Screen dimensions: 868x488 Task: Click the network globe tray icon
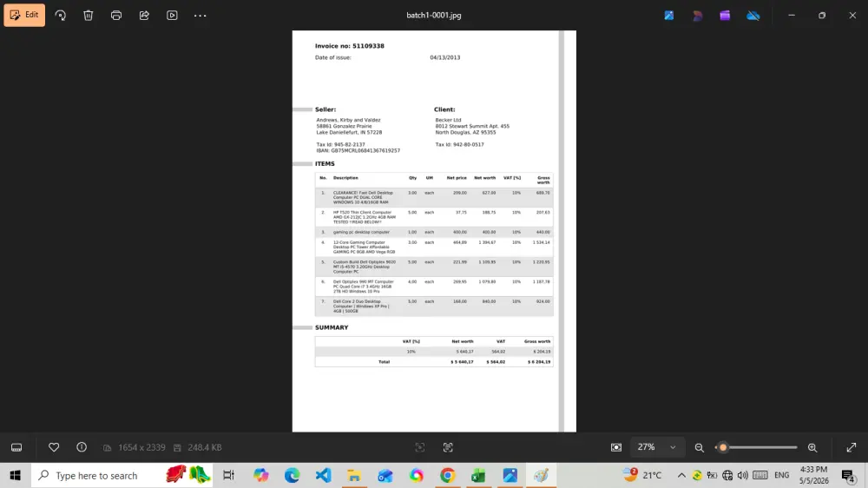click(x=727, y=475)
